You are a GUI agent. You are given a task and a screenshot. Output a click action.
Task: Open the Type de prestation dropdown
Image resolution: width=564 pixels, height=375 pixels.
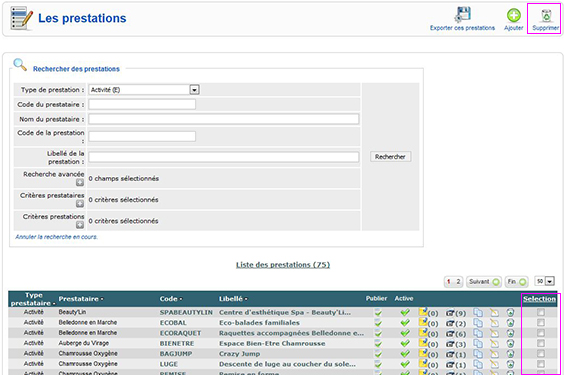click(x=144, y=90)
